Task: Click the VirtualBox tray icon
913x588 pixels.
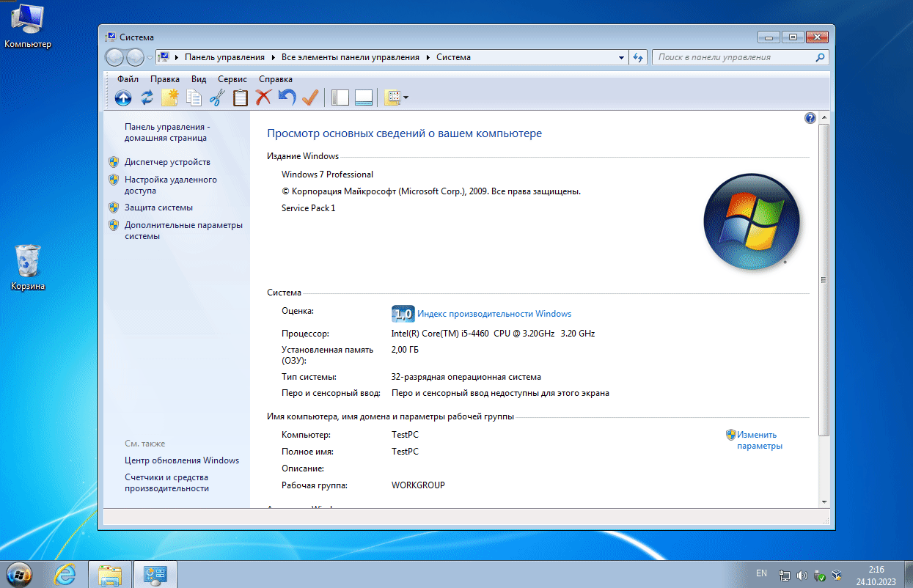Action: coord(837,576)
